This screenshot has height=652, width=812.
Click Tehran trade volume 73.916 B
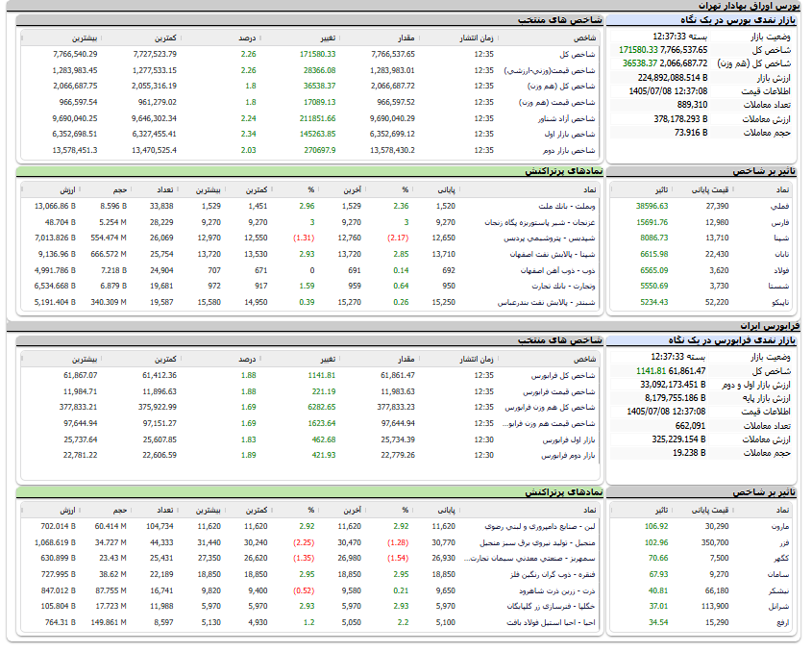pos(691,133)
